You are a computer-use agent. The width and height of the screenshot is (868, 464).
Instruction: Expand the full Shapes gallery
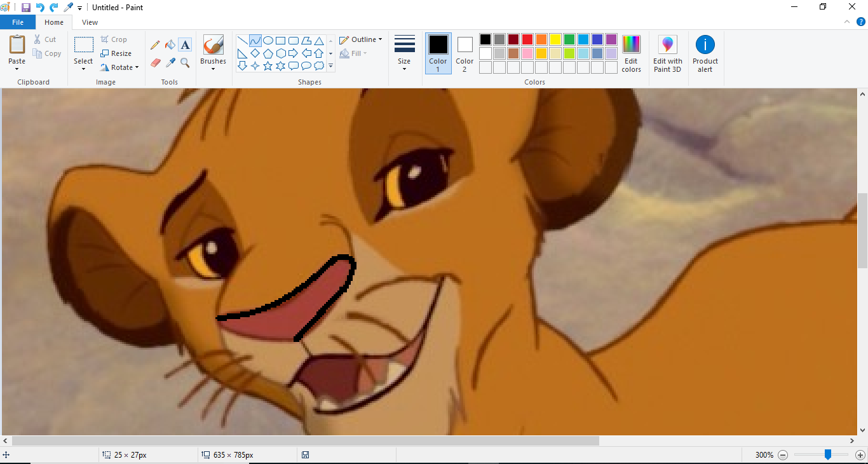coord(331,66)
